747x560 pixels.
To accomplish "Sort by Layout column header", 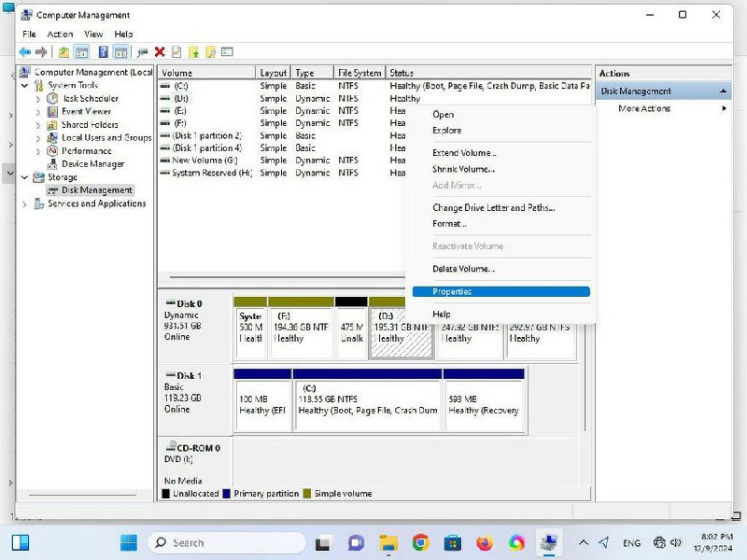I will (x=274, y=73).
